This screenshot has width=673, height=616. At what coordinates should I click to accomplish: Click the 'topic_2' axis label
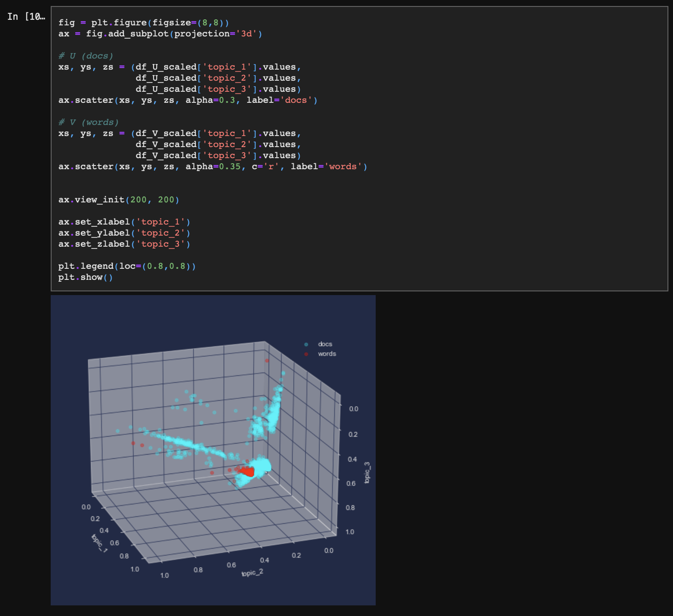[x=252, y=573]
